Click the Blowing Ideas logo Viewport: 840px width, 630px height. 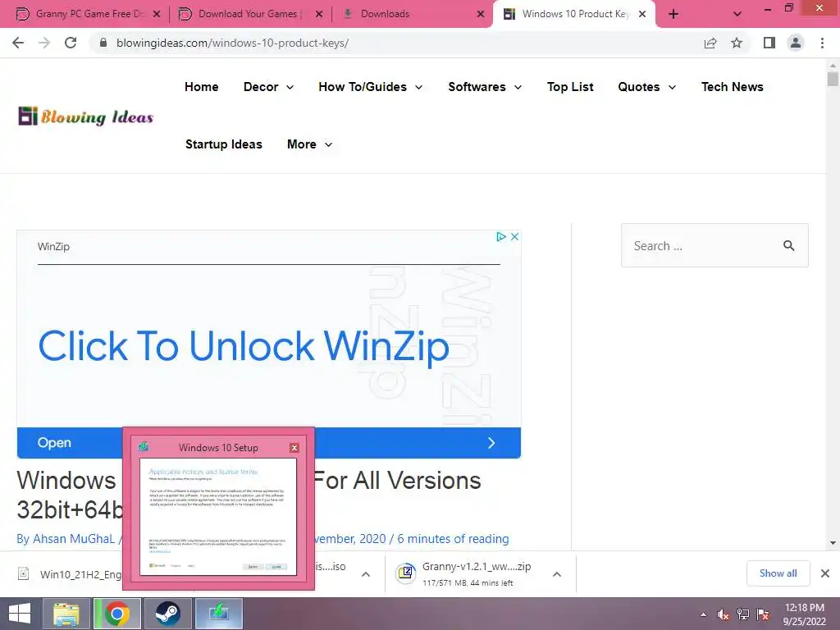(x=85, y=116)
